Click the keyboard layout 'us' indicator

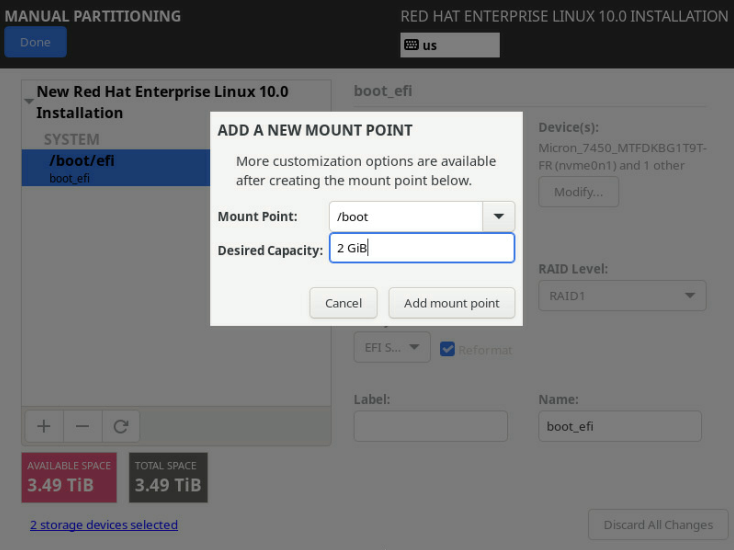tap(449, 45)
